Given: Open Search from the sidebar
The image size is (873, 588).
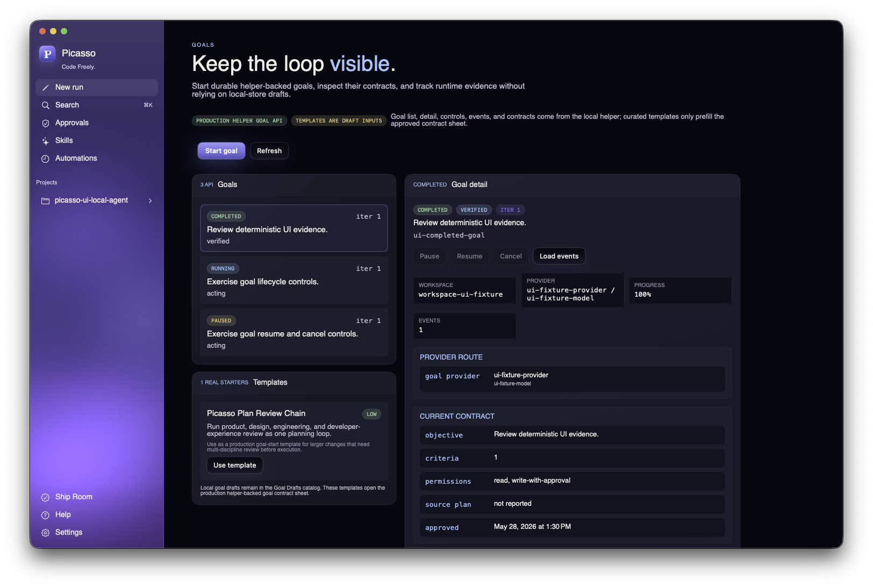Looking at the screenshot, I should [x=97, y=105].
